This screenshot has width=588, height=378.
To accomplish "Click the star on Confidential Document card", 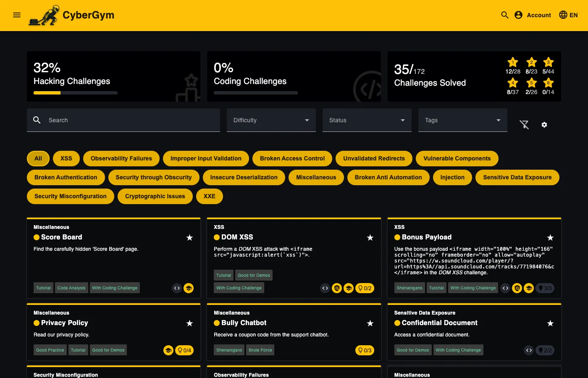I will coord(550,323).
